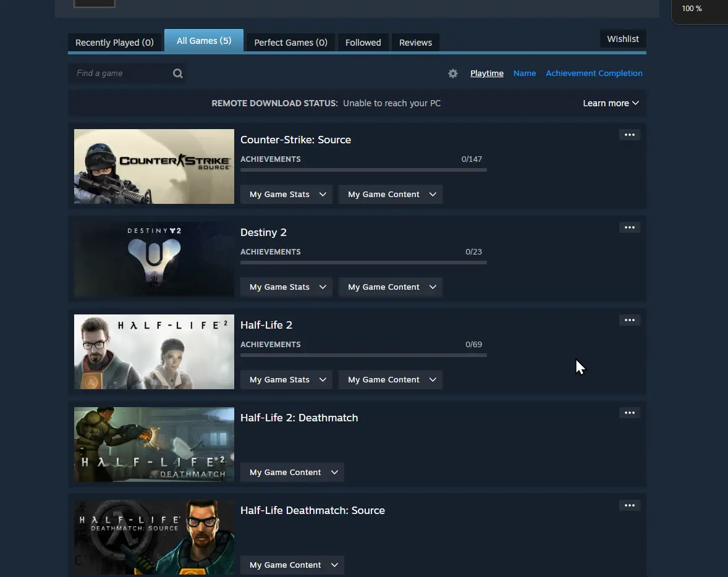Click the 0/69 achievements count

[x=473, y=345]
